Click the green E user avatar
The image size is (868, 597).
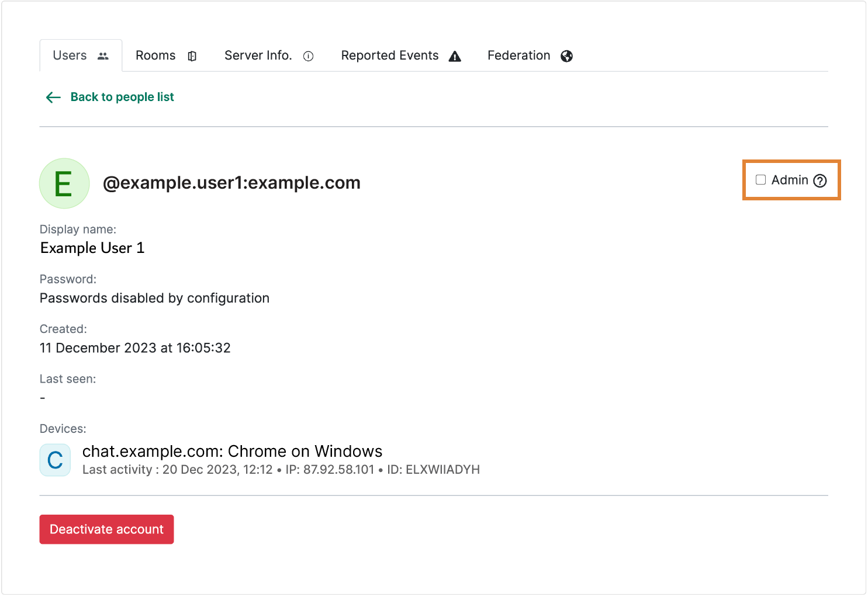point(64,183)
